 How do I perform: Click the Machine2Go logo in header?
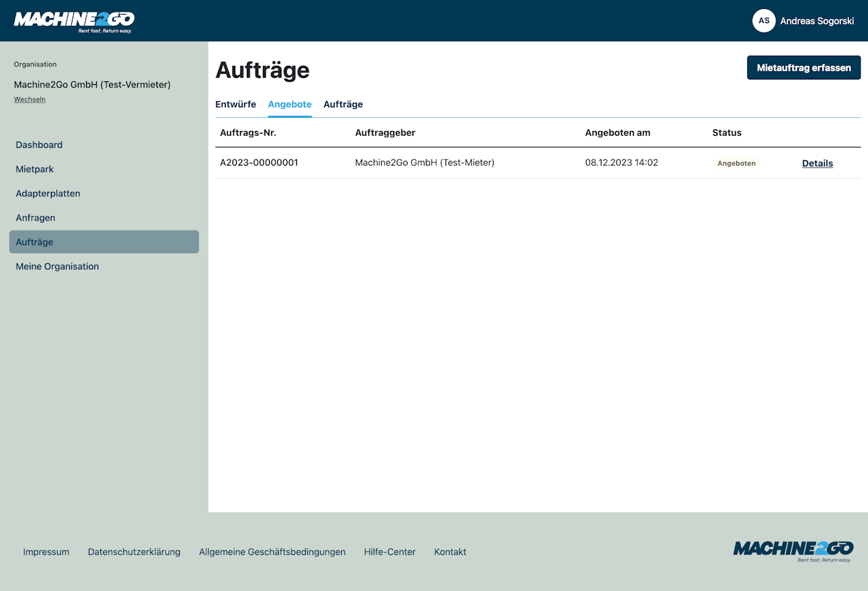pyautogui.click(x=74, y=21)
